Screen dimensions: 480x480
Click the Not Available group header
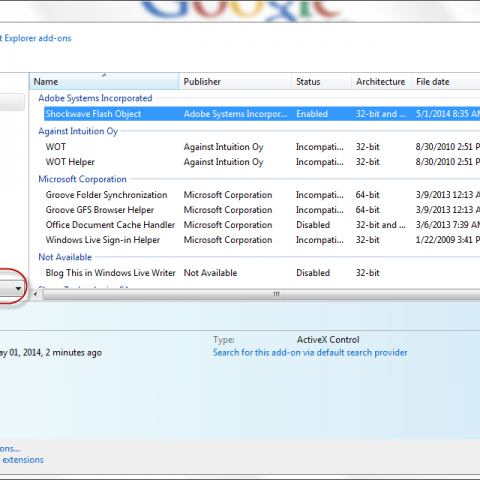(x=65, y=257)
